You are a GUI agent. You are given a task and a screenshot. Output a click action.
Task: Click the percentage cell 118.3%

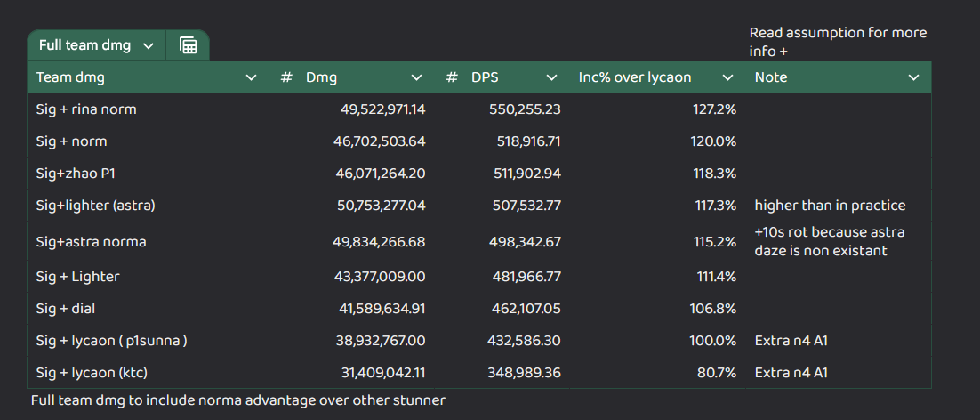click(715, 174)
